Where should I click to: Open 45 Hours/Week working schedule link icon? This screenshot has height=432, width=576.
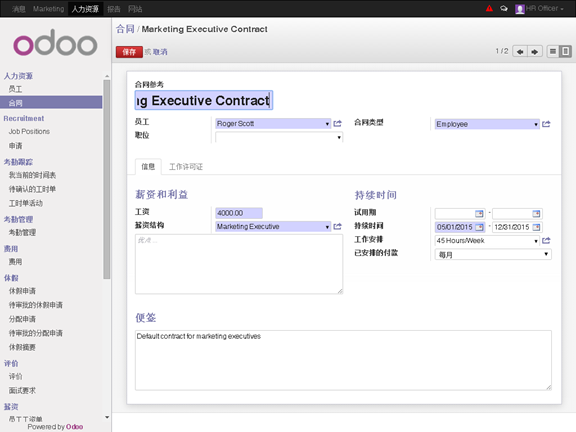(546, 241)
